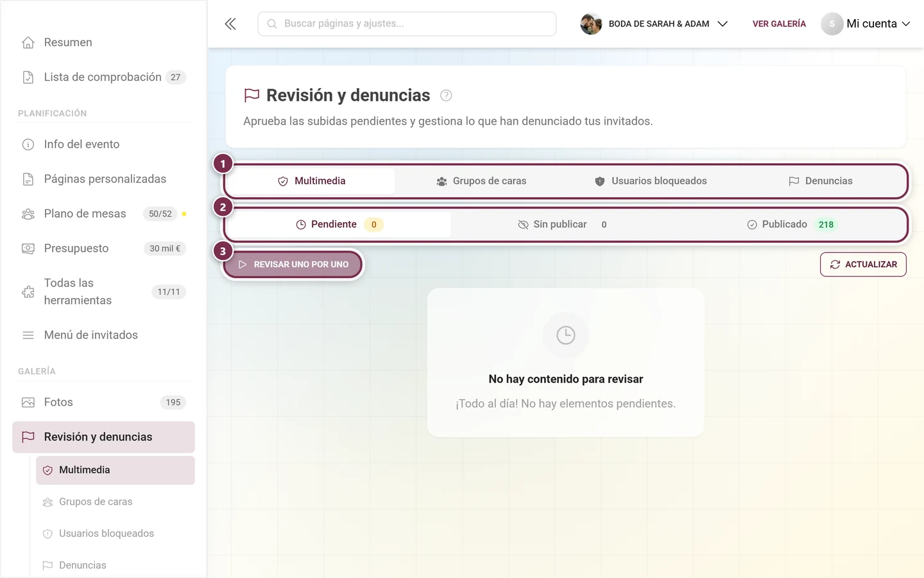Viewport: 924px width, 578px height.
Task: Click the Fotos image icon in sidebar
Action: [x=28, y=403]
